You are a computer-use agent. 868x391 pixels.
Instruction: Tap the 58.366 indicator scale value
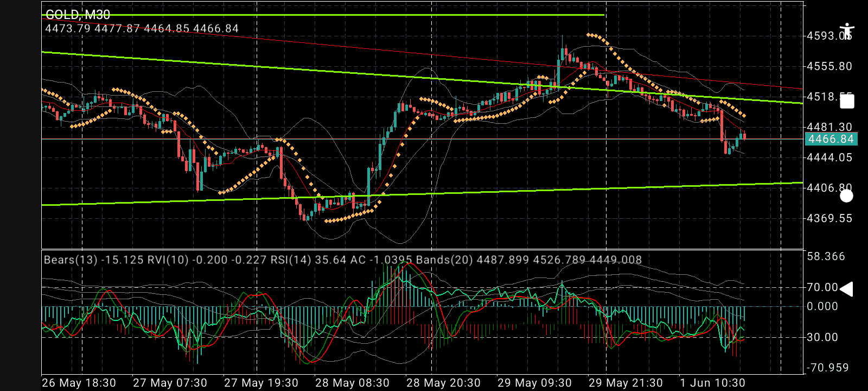click(x=826, y=256)
